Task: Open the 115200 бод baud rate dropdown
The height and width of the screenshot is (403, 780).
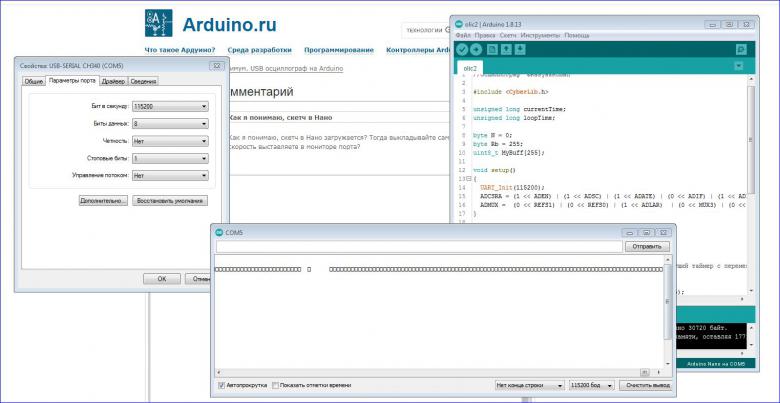Action: point(592,385)
